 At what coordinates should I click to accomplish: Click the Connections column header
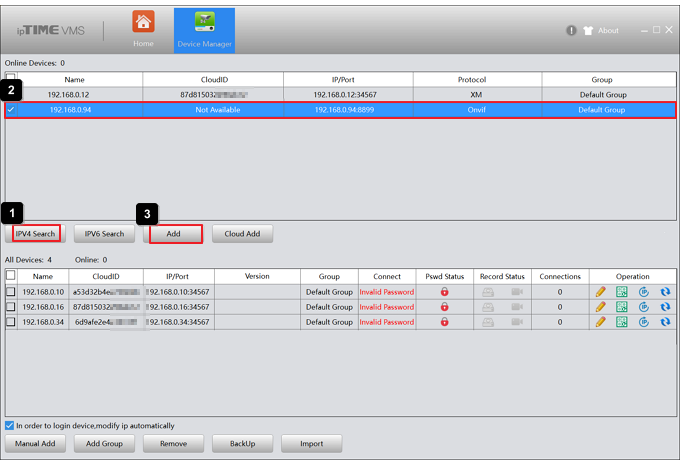(560, 276)
